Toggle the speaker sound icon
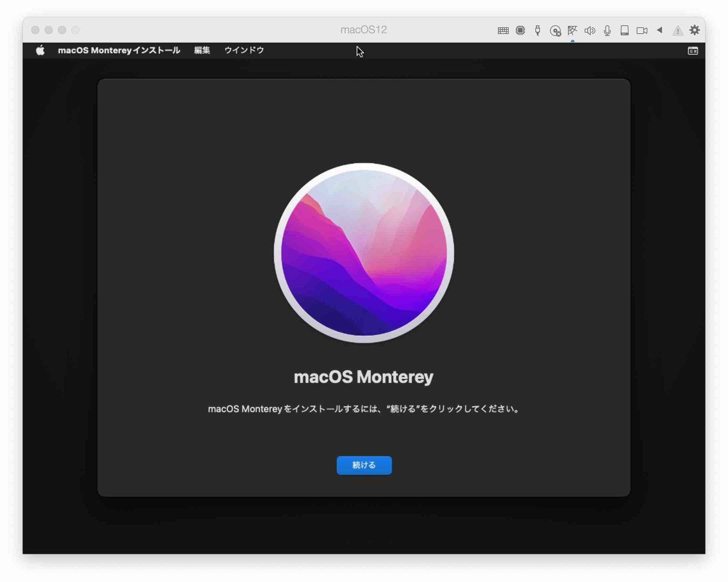 [x=590, y=30]
